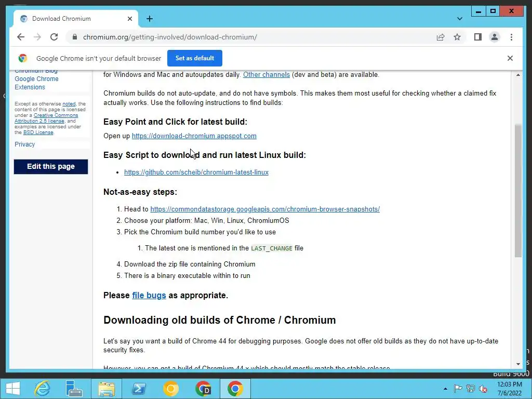Click the LAST_CHANGE code text
Viewport: 532px width, 399px height.
tap(271, 248)
